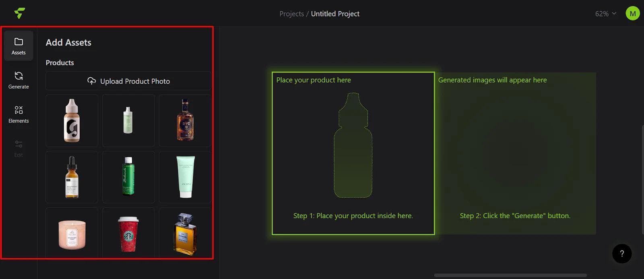
Task: Open the help question mark button
Action: (621, 254)
